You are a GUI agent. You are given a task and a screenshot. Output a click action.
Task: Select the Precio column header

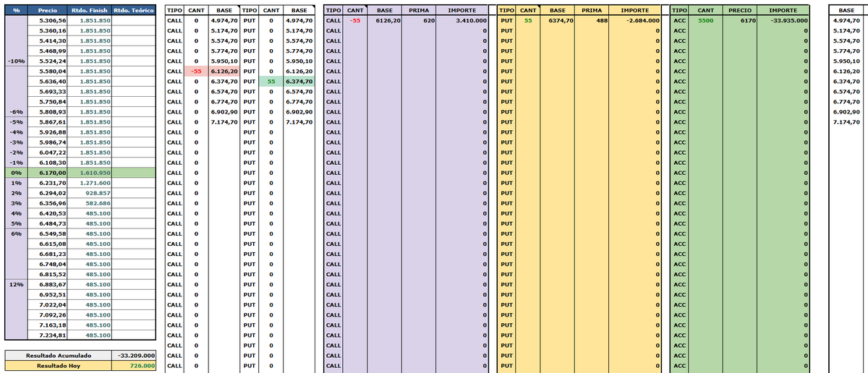[x=48, y=11]
